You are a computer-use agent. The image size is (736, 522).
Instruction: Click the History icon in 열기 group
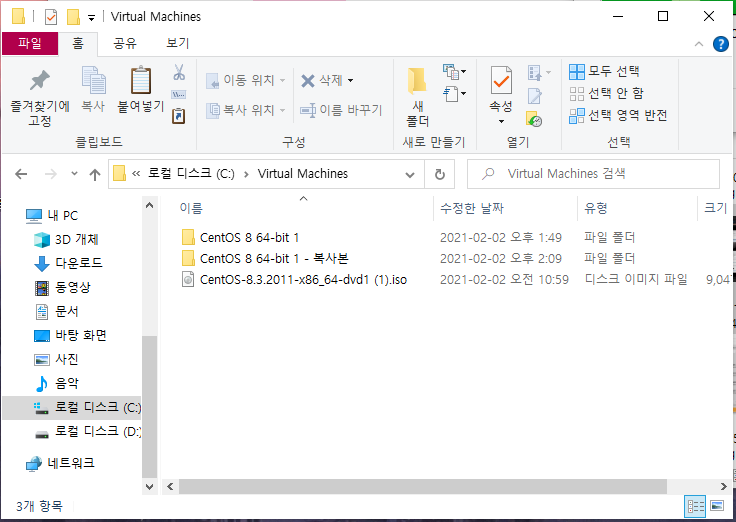tap(534, 119)
